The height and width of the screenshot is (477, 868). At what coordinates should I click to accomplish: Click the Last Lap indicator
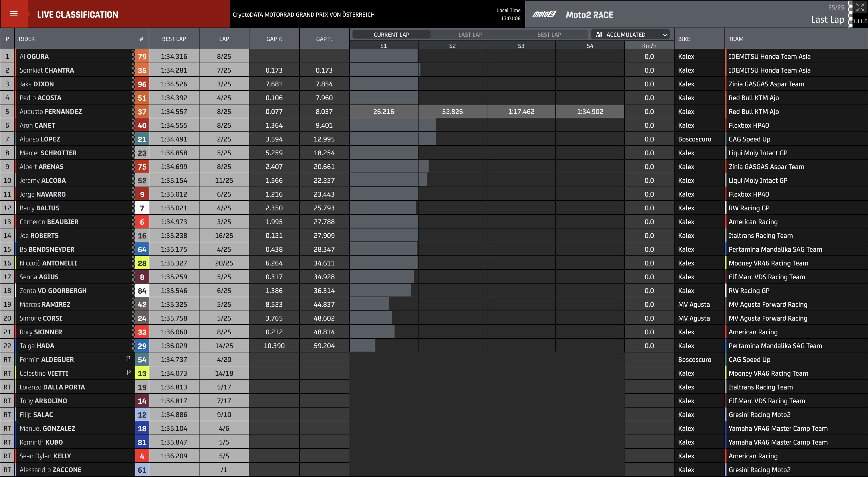(x=827, y=20)
